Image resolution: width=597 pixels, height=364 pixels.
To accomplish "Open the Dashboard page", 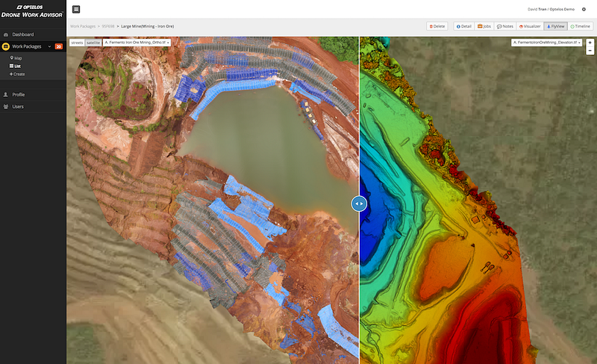I will (23, 34).
